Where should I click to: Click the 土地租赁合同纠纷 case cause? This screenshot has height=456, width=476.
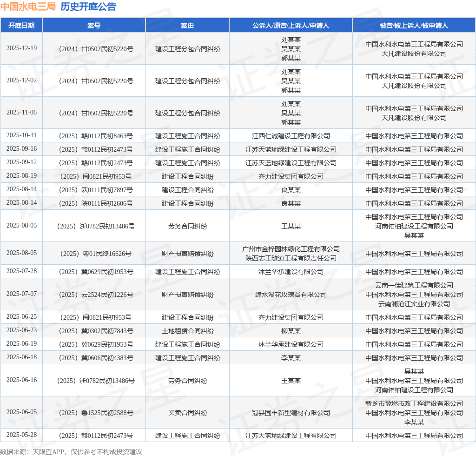click(188, 331)
